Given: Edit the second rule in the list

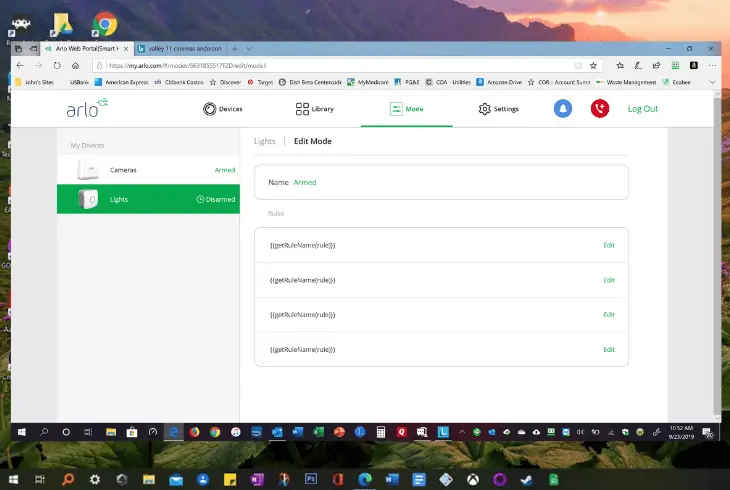Looking at the screenshot, I should click(x=609, y=280).
